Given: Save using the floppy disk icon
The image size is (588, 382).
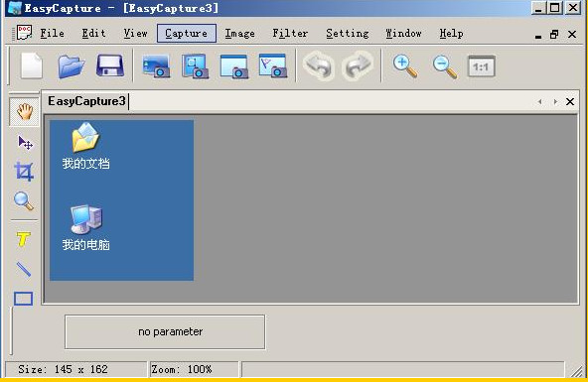Looking at the screenshot, I should (110, 65).
